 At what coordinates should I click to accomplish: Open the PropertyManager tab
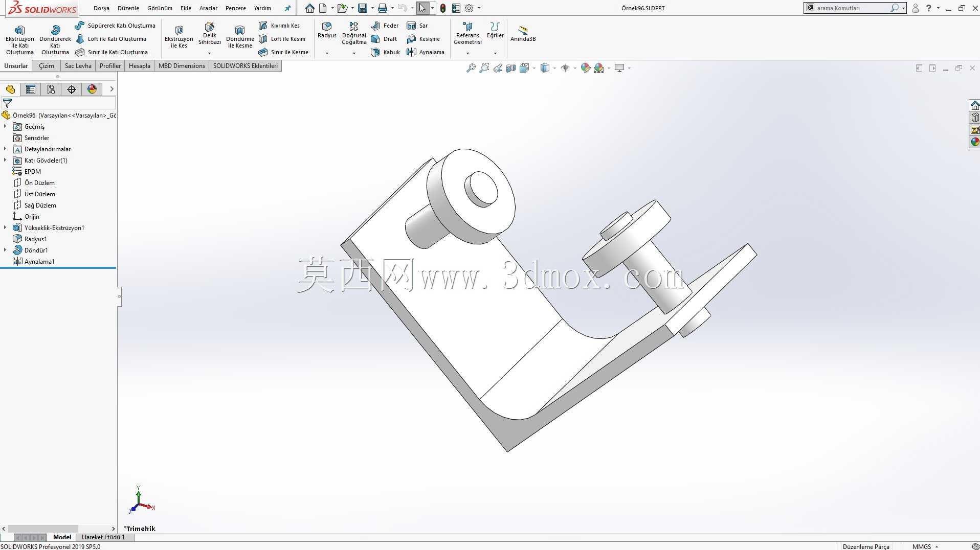click(31, 89)
